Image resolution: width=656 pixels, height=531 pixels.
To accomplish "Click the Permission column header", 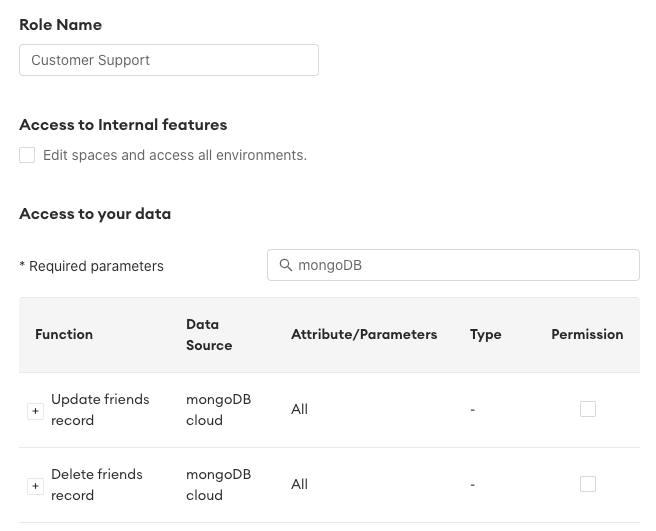I will [x=587, y=334].
